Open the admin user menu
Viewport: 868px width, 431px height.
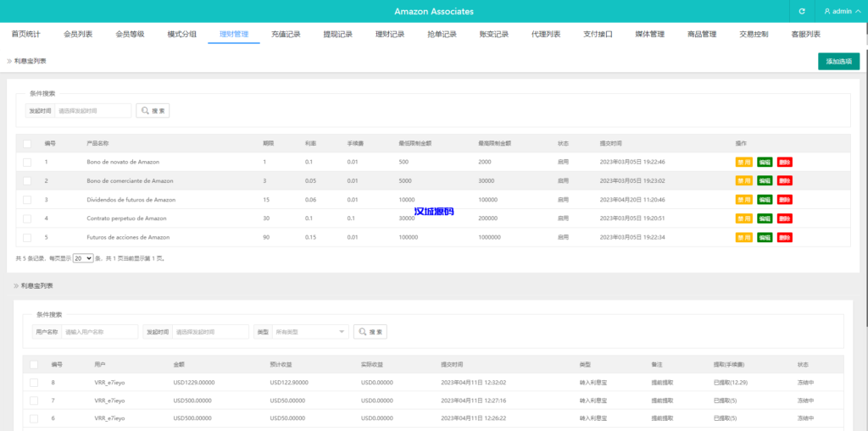click(842, 12)
